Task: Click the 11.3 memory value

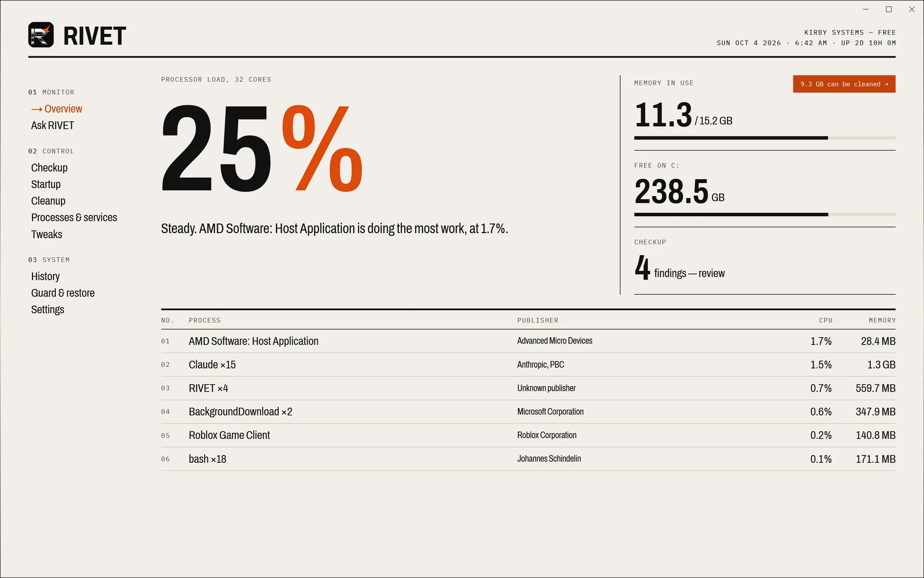Action: [663, 115]
